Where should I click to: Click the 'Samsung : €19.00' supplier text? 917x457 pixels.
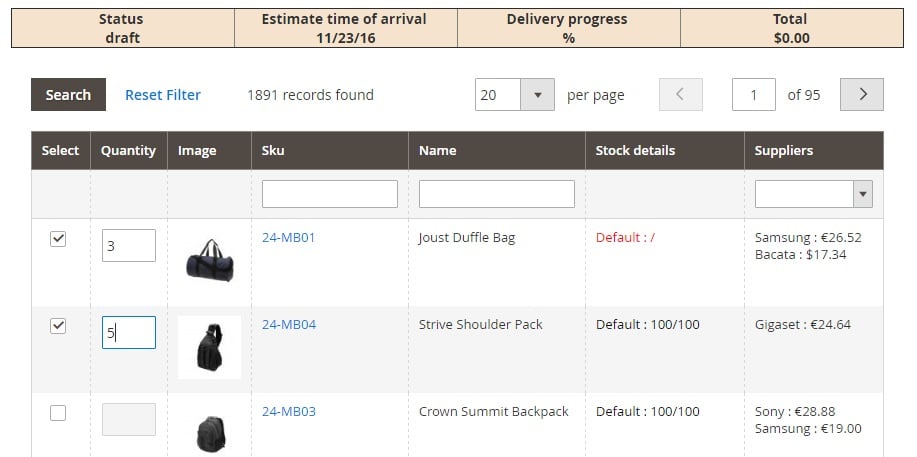click(808, 428)
